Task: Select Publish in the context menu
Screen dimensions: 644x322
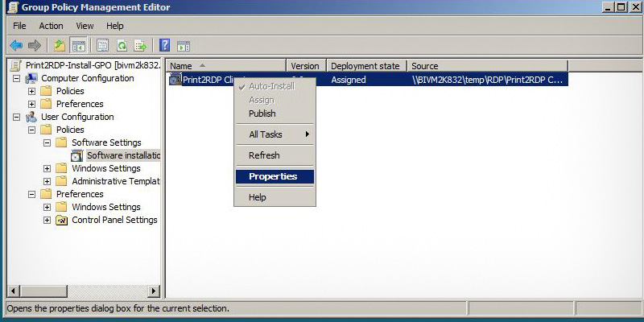Action: tap(262, 114)
